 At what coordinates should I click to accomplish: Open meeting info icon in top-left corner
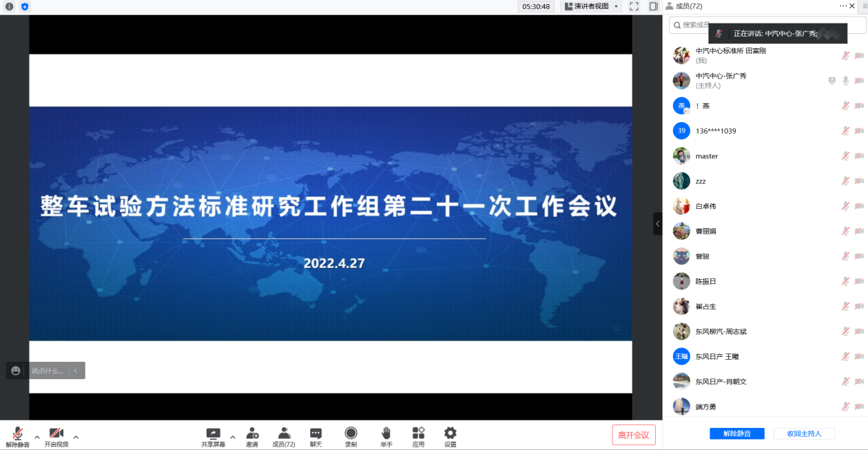(x=9, y=6)
